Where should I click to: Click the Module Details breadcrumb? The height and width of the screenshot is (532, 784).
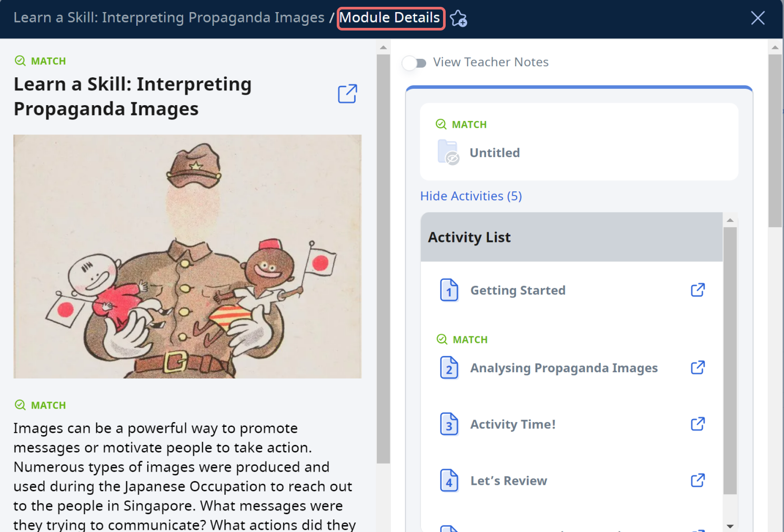click(x=390, y=18)
